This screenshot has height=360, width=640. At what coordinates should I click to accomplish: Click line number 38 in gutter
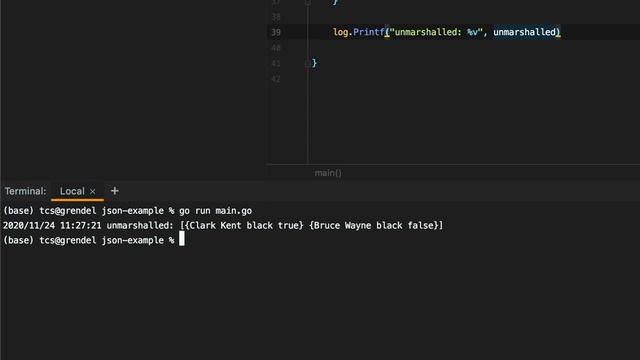click(276, 17)
